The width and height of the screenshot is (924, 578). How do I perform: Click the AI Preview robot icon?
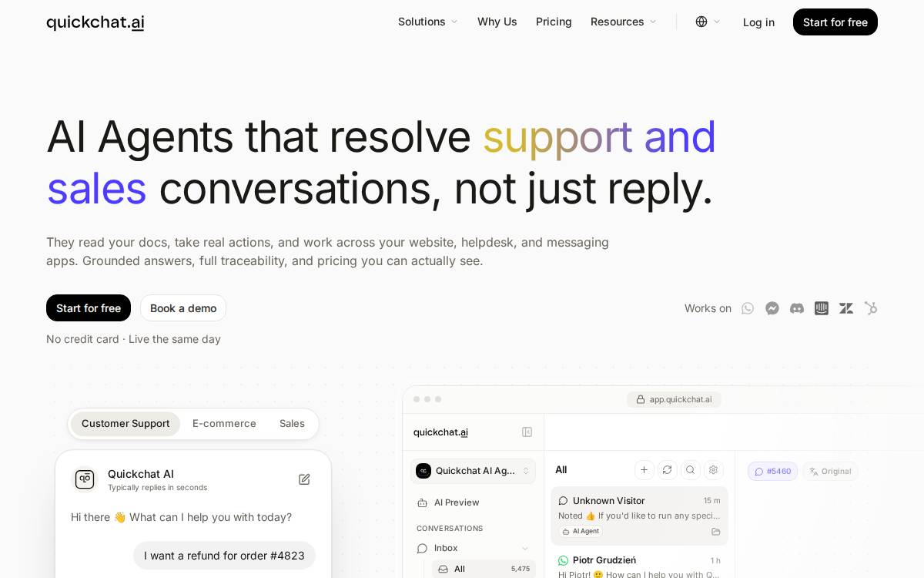click(x=422, y=502)
